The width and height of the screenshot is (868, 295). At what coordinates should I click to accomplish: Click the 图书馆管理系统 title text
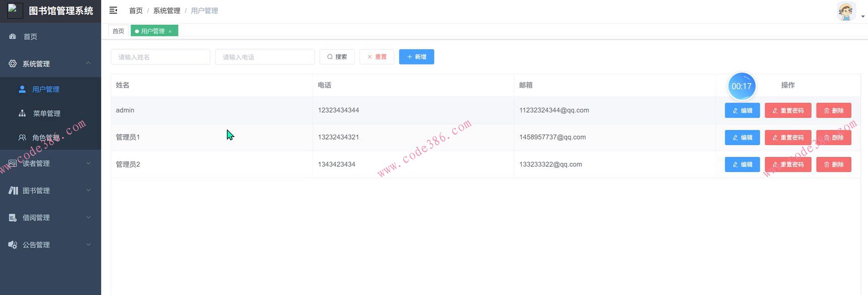pyautogui.click(x=61, y=11)
